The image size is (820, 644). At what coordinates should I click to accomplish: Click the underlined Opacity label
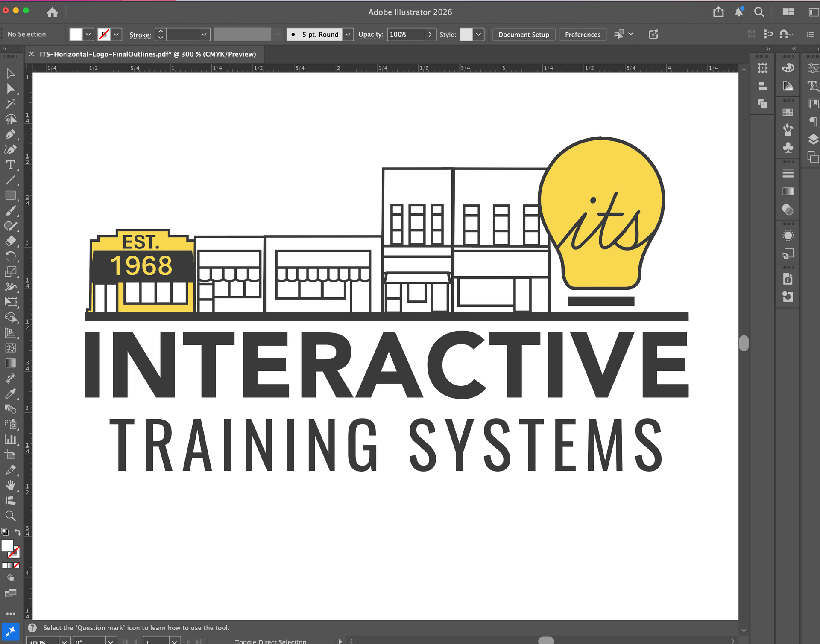[x=371, y=35]
